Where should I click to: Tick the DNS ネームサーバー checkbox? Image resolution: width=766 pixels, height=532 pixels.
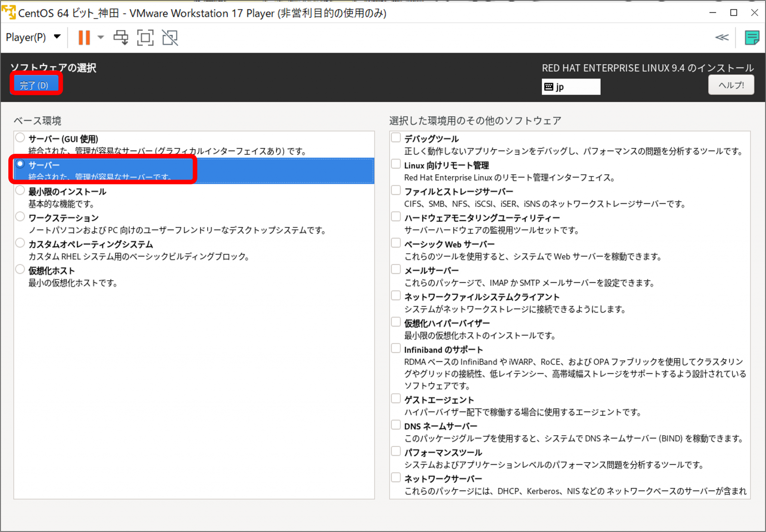(x=396, y=425)
